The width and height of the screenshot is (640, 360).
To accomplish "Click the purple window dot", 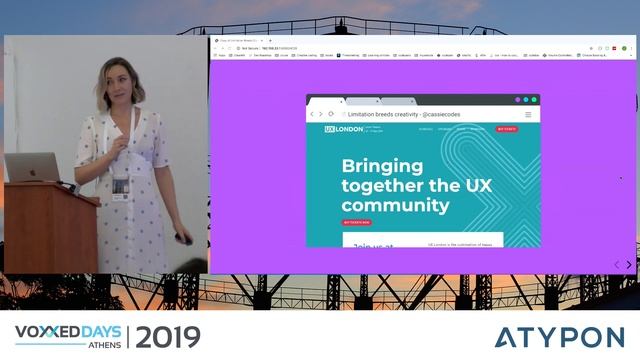I will tap(518, 100).
